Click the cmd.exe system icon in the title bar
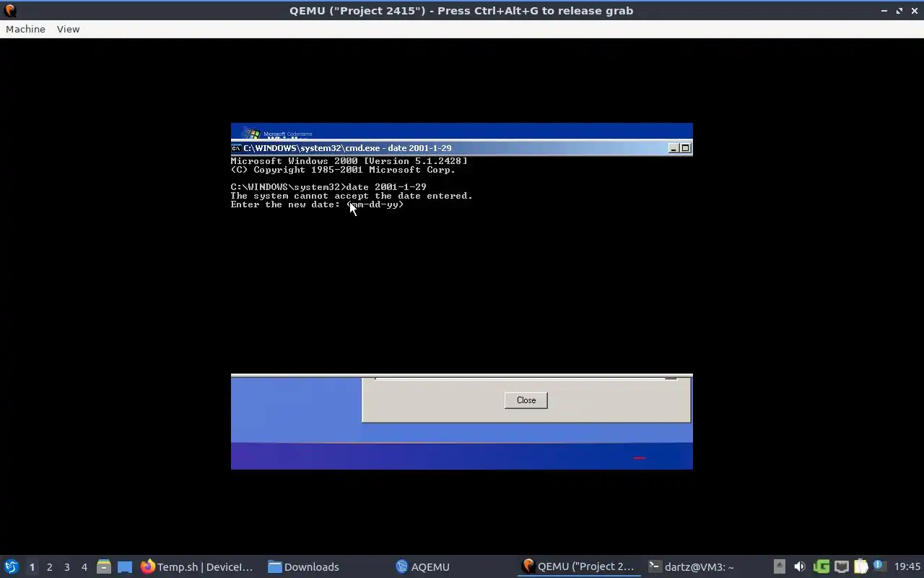924x578 pixels. pyautogui.click(x=236, y=148)
